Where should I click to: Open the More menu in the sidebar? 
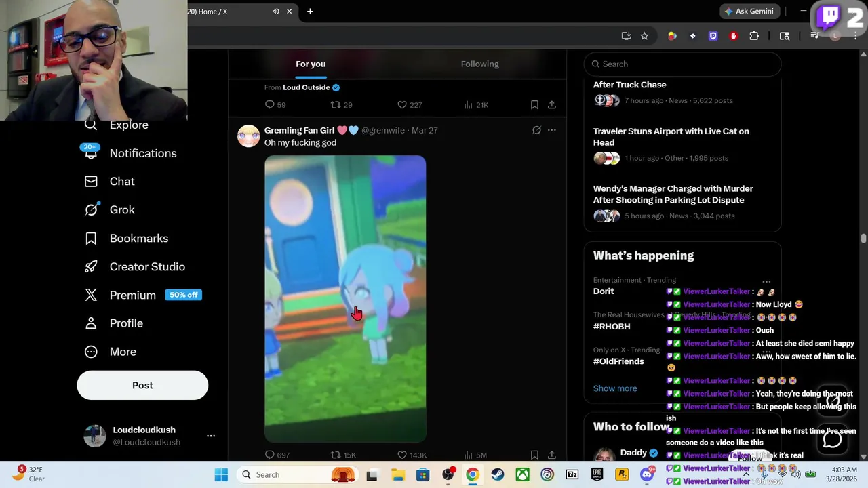click(x=111, y=352)
